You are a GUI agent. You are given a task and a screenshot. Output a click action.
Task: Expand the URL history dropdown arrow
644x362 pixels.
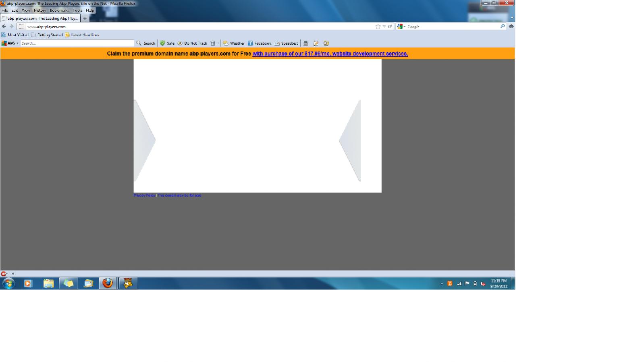384,27
